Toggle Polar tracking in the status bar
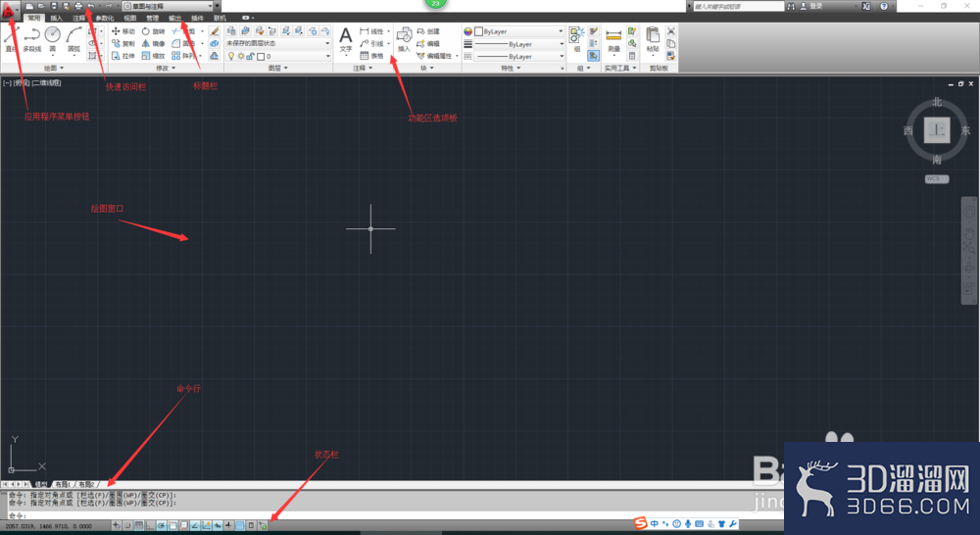This screenshot has height=535, width=980. point(162,525)
